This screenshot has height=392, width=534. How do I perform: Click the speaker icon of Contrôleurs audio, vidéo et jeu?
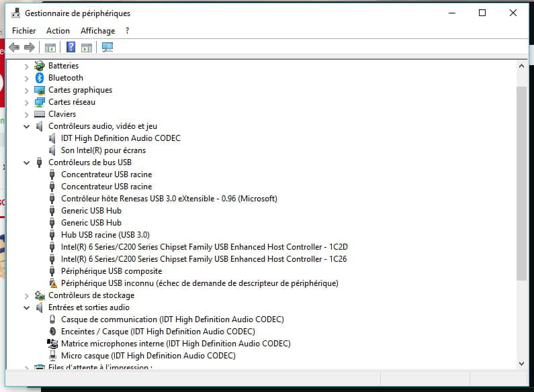40,126
